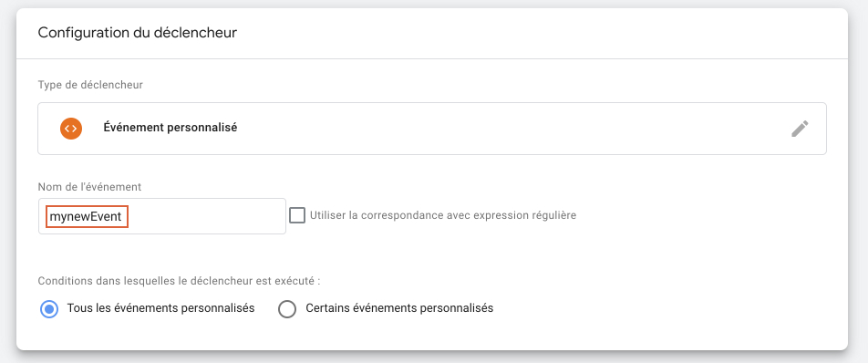
Task: Click the "Utiliser la correspondance avec expression régulière" label
Action: pyautogui.click(x=443, y=215)
